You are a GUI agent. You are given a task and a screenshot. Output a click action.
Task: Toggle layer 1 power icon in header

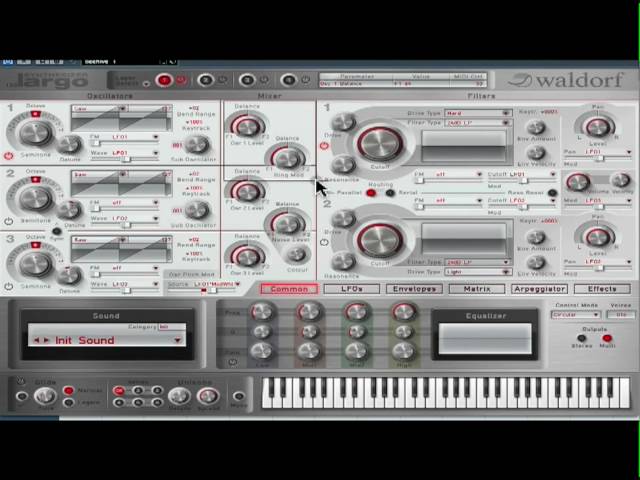[x=181, y=80]
